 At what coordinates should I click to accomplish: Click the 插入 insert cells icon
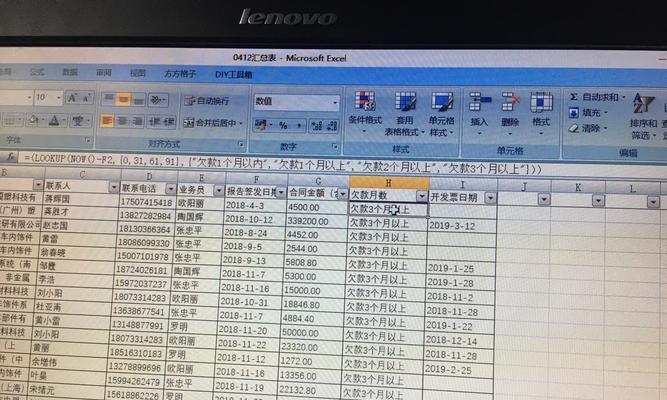pyautogui.click(x=479, y=103)
